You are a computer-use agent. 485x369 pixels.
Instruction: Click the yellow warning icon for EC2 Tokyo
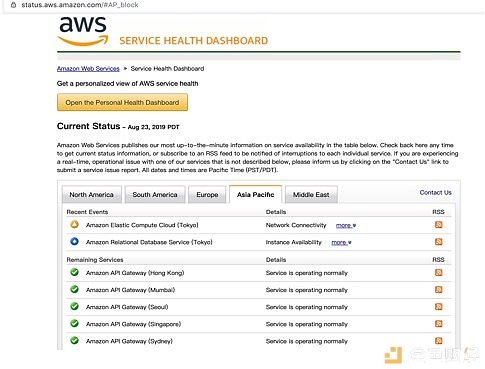pos(75,224)
